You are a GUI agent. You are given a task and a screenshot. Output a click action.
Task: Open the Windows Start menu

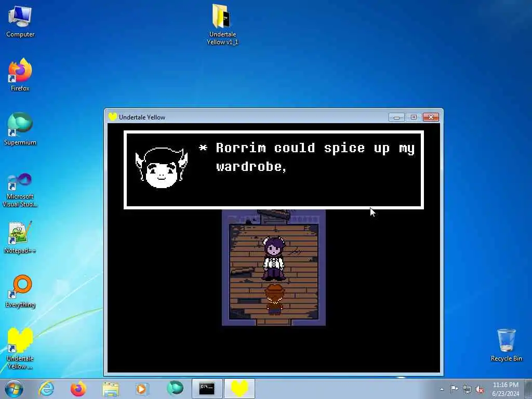pyautogui.click(x=14, y=389)
